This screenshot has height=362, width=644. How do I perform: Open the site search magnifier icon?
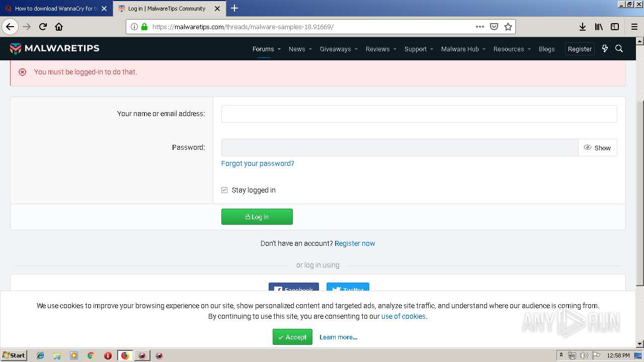(619, 49)
